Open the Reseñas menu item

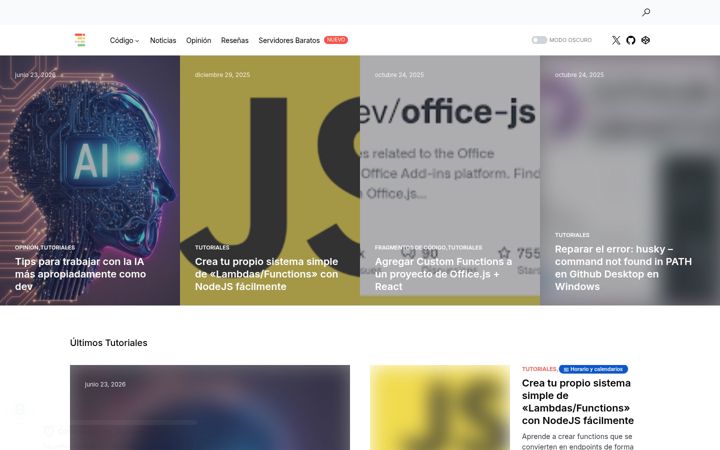[x=235, y=40]
